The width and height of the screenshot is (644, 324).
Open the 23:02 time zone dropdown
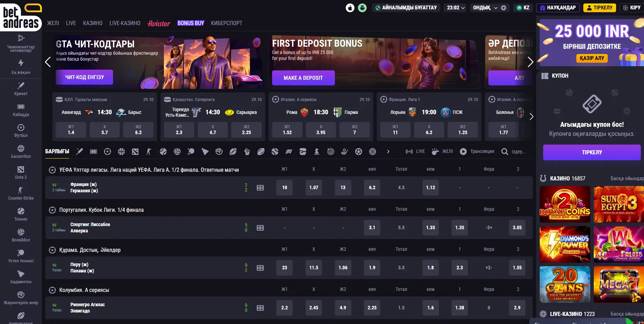tap(456, 8)
